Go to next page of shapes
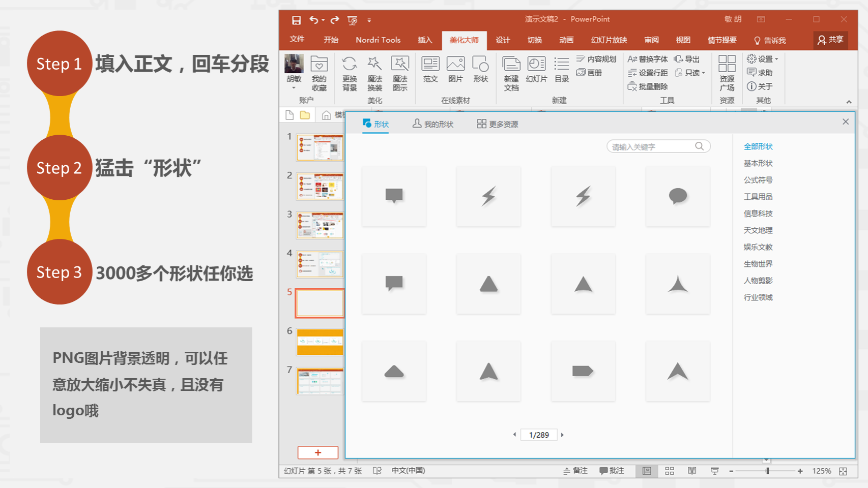This screenshot has width=868, height=488. coord(562,435)
